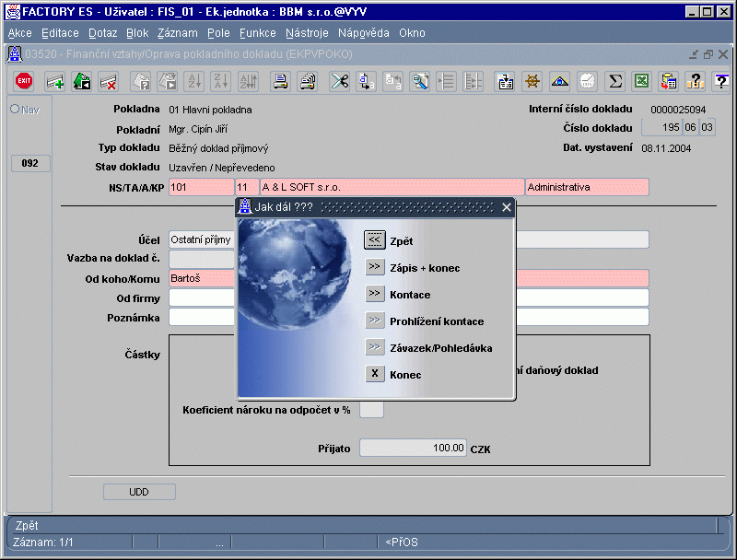737x560 pixels.
Task: Open the Nástroje menu
Action: (x=307, y=33)
